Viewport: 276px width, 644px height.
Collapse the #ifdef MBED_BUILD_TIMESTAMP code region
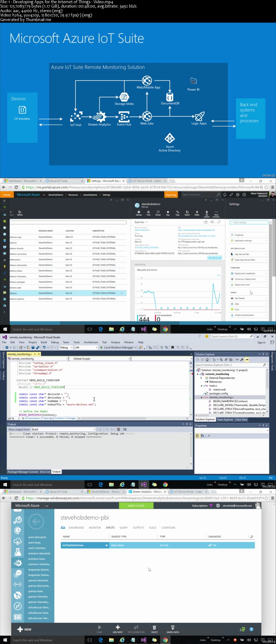[17, 380]
